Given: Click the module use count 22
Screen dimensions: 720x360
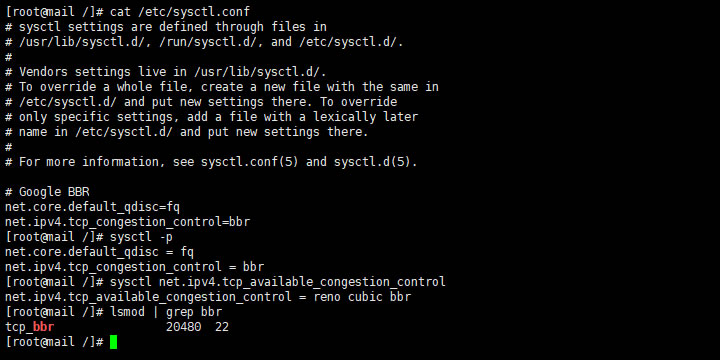Looking at the screenshot, I should click(x=222, y=327).
